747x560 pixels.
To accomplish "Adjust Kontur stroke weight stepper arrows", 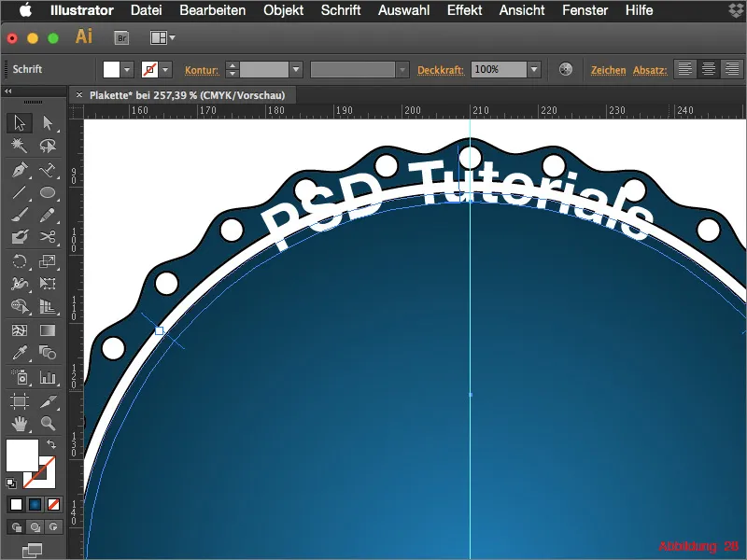I will coord(232,69).
